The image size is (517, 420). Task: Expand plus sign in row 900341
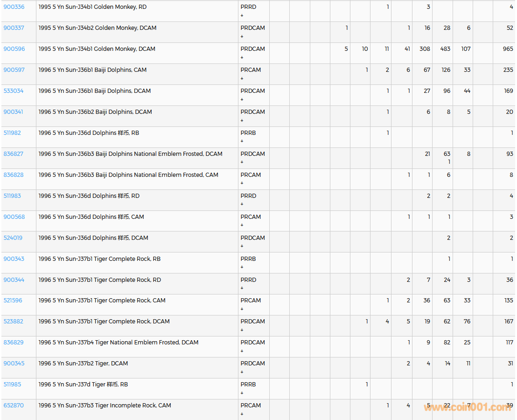[x=242, y=120]
